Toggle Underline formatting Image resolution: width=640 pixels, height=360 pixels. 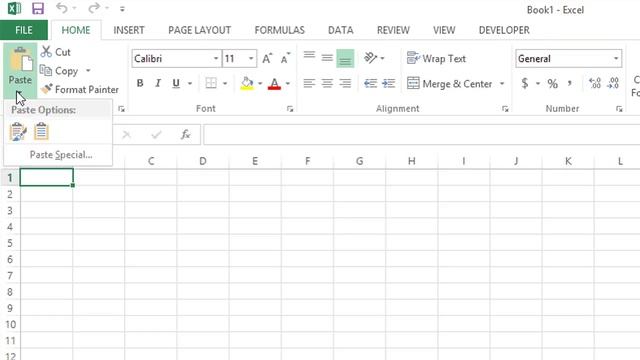coord(176,83)
